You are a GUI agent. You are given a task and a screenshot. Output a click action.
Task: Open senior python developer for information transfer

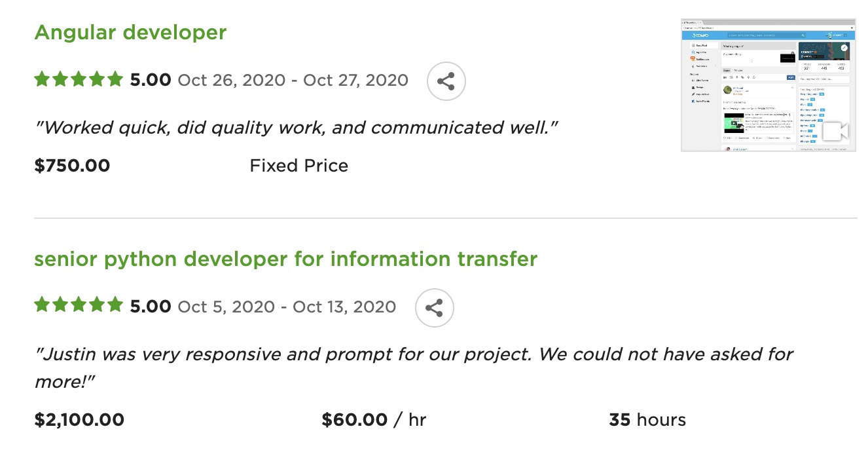tap(285, 259)
